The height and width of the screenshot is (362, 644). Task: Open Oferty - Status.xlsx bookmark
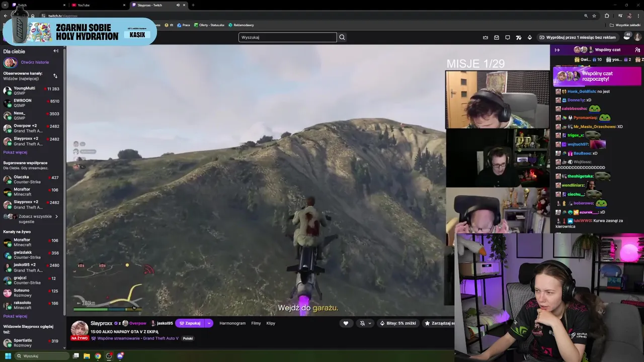click(x=209, y=25)
